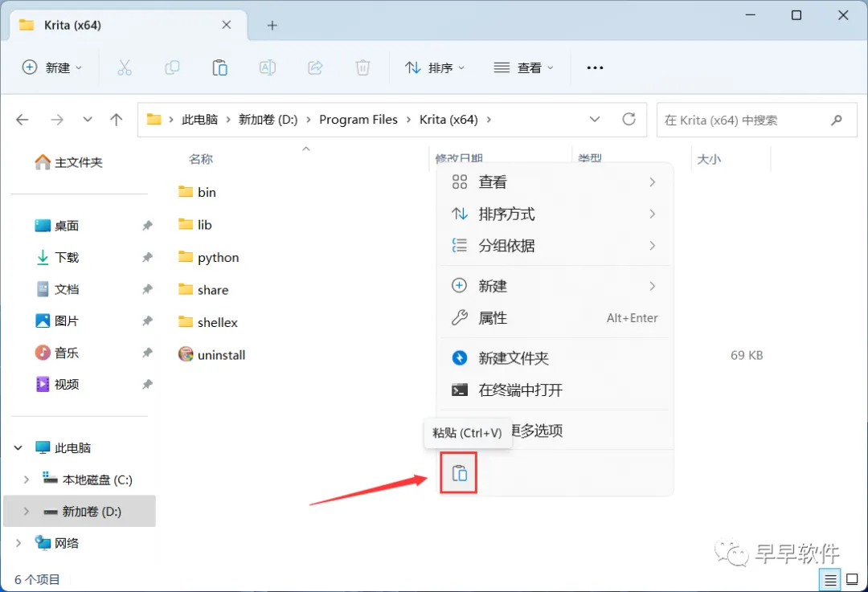
Task: Open 文档 in navigation pane
Action: tap(57, 289)
